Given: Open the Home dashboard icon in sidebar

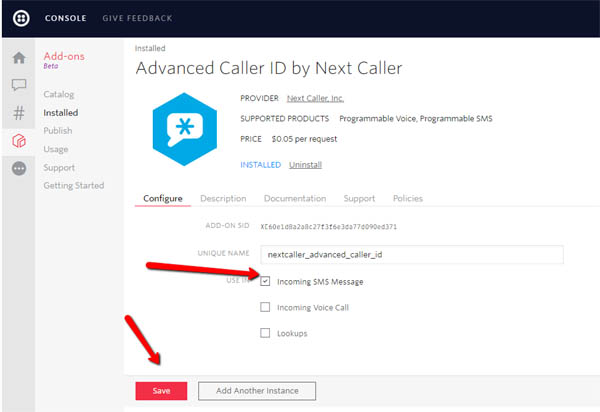Looking at the screenshot, I should pyautogui.click(x=18, y=58).
